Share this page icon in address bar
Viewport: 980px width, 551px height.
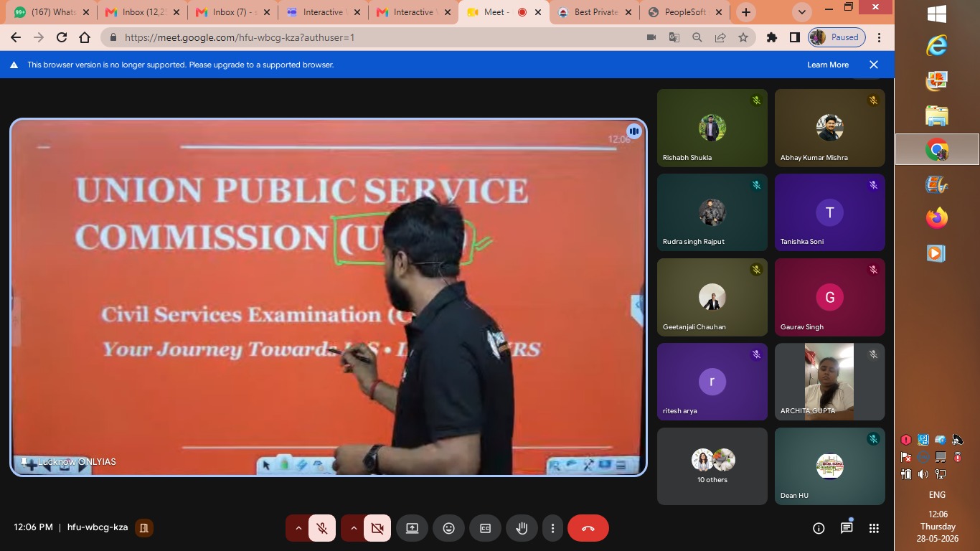[720, 37]
